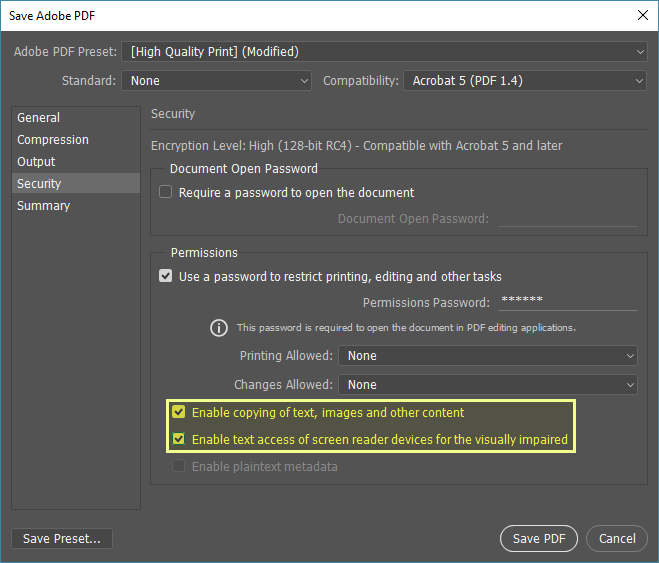Go to the Compression section

click(x=53, y=140)
